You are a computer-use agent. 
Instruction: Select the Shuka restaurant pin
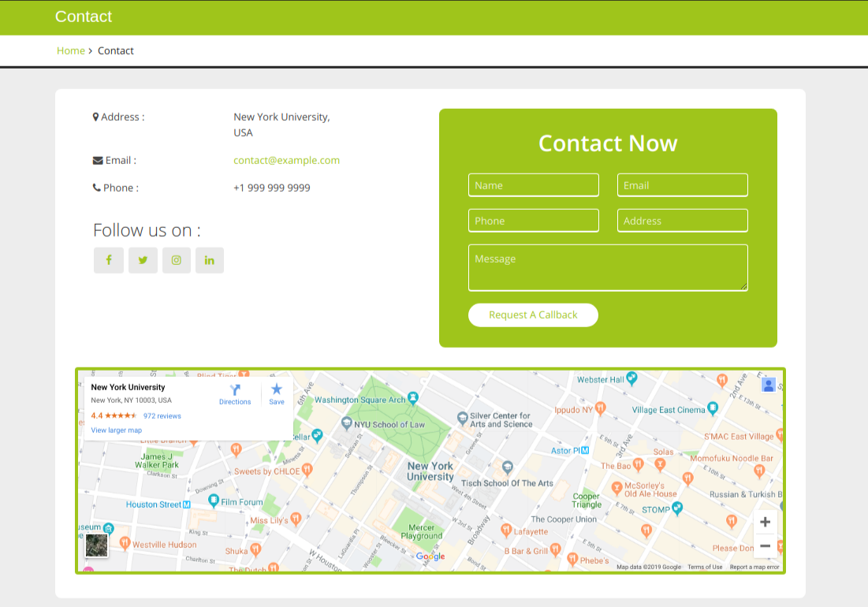click(x=255, y=549)
